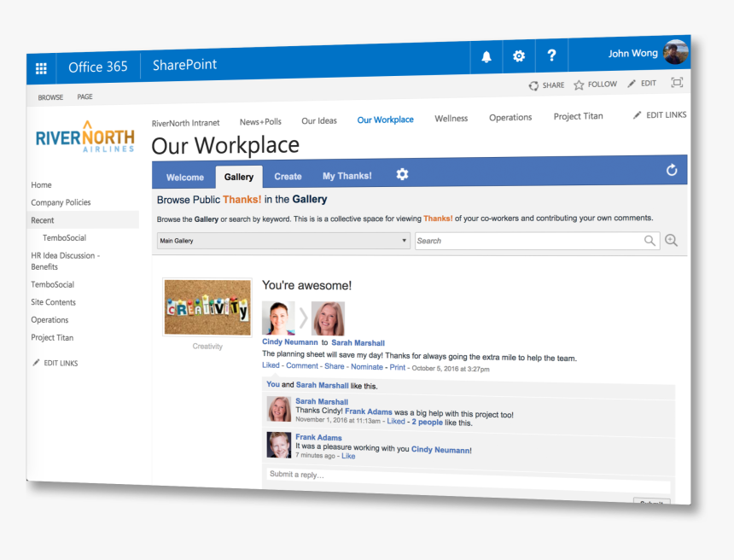Click Sarah Marshall's photo beside the arrow
The image size is (734, 560).
(328, 318)
